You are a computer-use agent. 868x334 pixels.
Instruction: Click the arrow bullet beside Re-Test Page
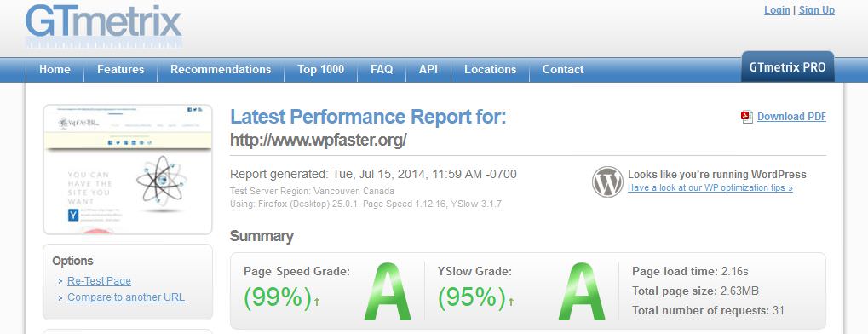(x=60, y=282)
